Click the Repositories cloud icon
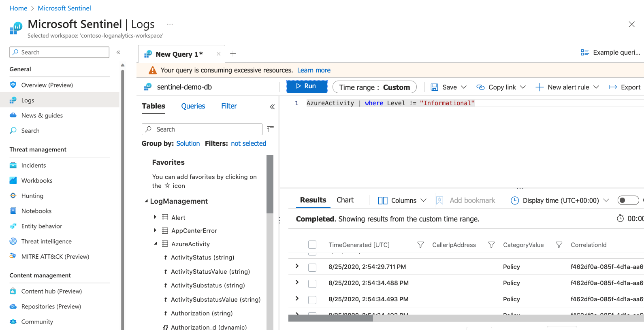644x330 pixels. pos(13,307)
